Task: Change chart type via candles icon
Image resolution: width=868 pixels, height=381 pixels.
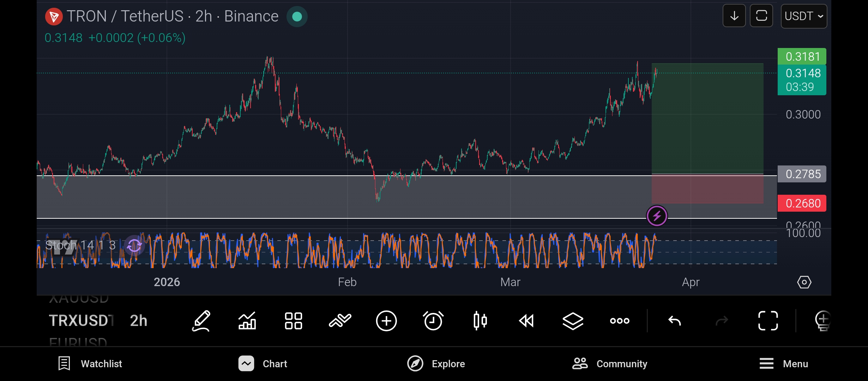Action: [x=480, y=321]
